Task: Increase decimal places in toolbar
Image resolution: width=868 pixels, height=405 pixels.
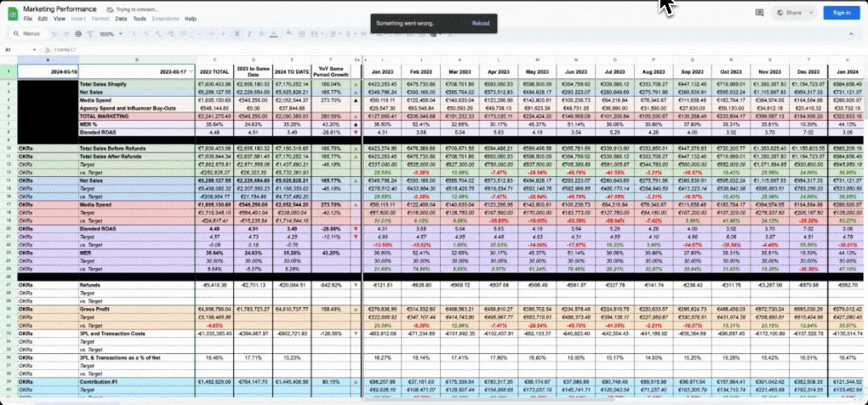Action: [x=171, y=34]
